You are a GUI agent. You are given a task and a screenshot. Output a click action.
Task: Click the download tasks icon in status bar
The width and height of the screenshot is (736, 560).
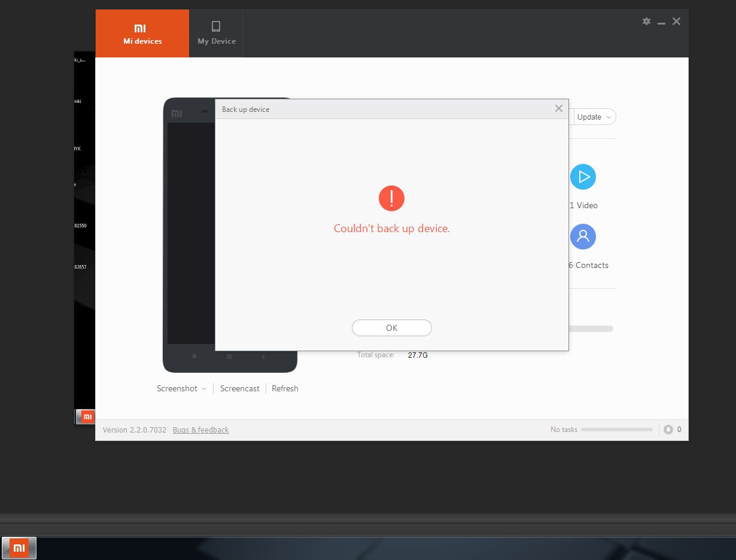pyautogui.click(x=668, y=430)
